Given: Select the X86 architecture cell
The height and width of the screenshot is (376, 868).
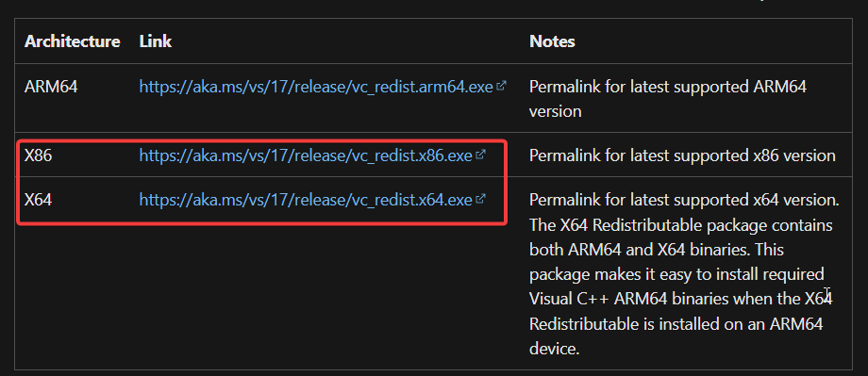Looking at the screenshot, I should (38, 155).
